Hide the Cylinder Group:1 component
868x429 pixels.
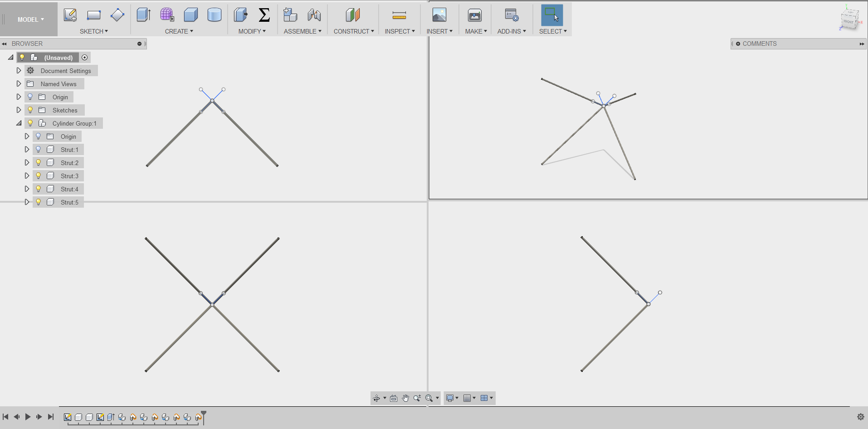29,123
